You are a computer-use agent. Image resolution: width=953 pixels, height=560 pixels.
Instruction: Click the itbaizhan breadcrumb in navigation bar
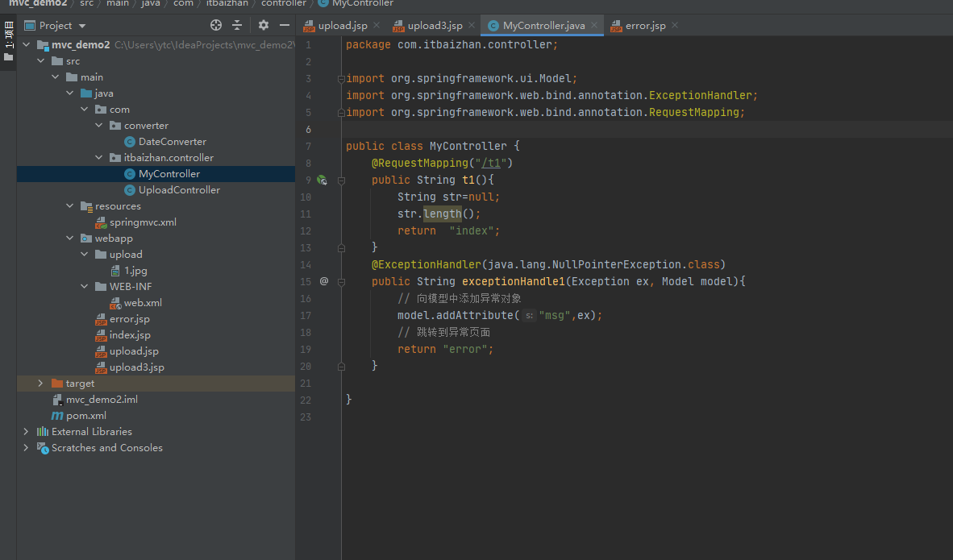click(227, 4)
